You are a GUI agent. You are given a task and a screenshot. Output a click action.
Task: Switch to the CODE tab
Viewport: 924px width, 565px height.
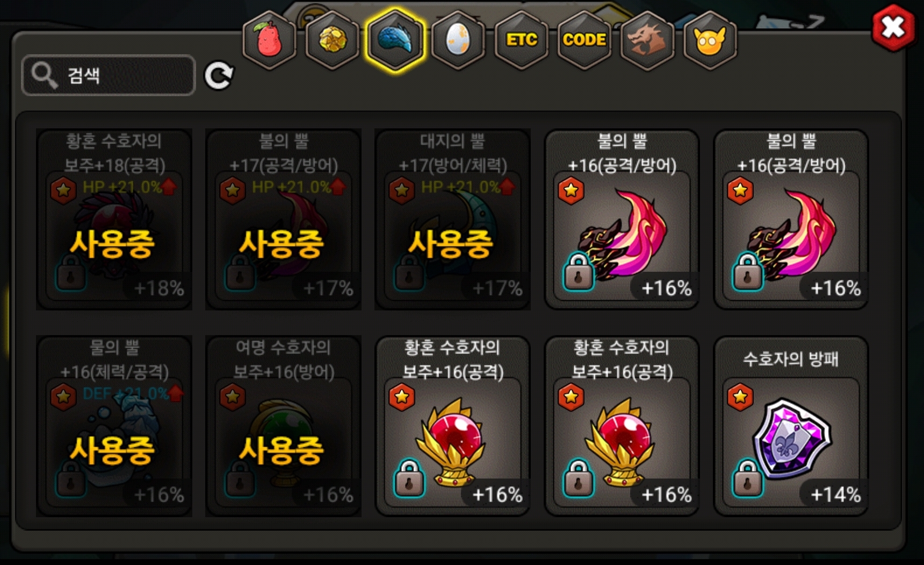(584, 40)
